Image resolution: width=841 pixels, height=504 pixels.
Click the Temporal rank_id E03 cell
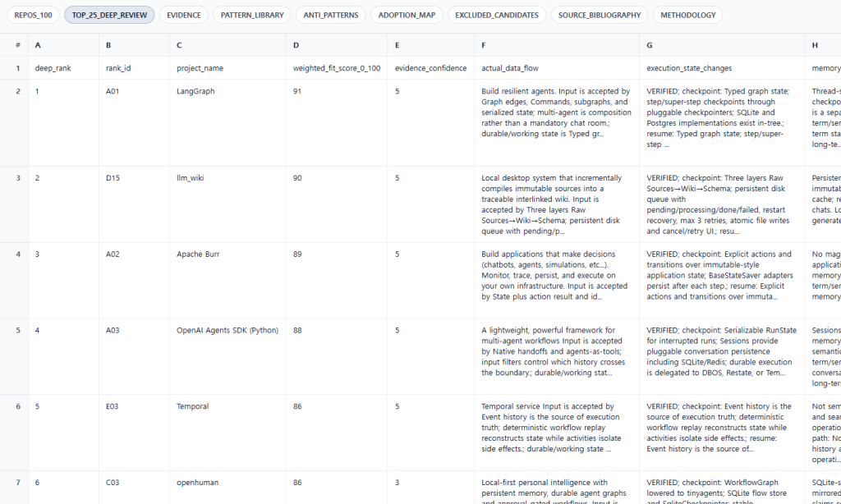[134, 433]
